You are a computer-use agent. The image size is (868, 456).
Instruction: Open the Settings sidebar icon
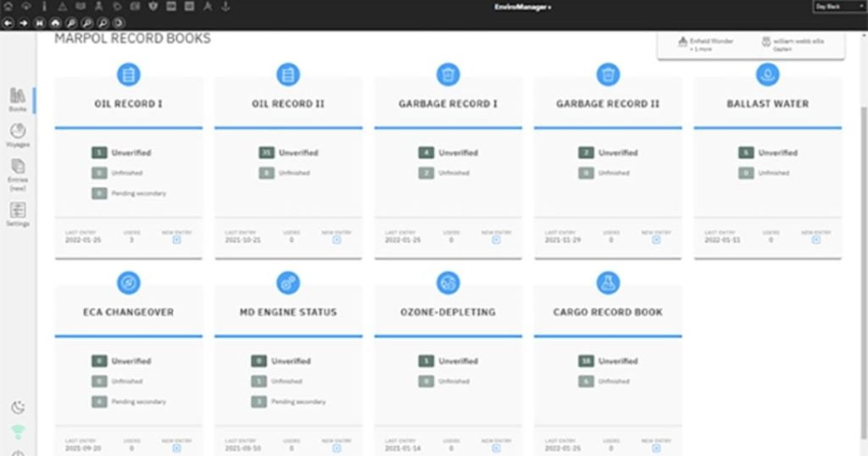point(18,214)
